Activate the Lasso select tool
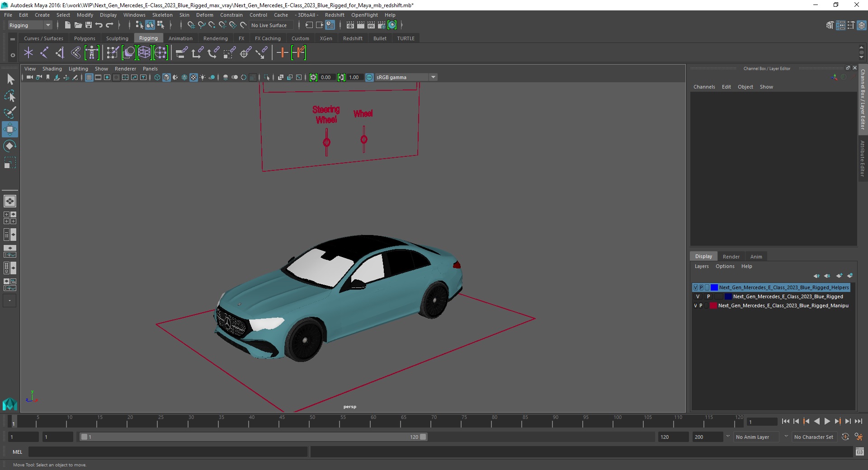 [x=10, y=96]
